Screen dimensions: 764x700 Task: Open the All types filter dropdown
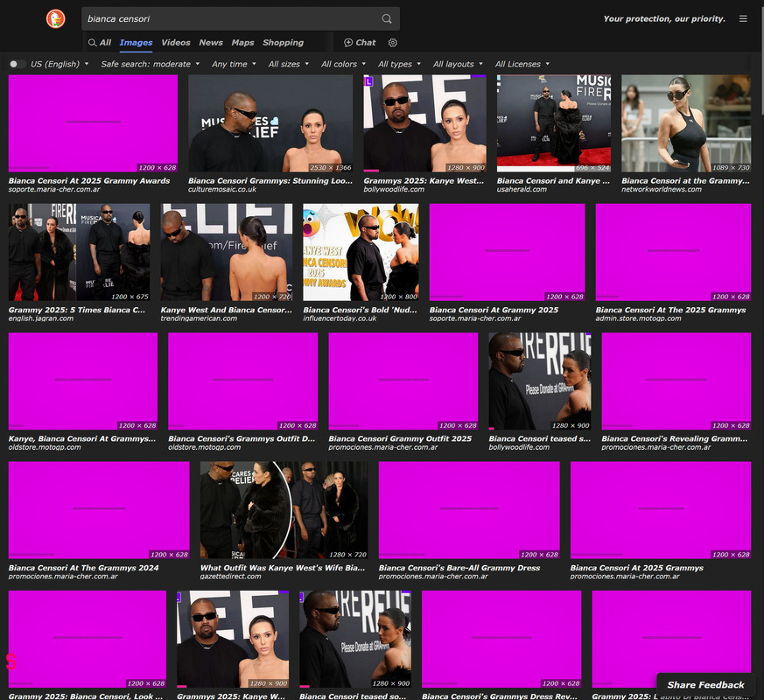399,64
